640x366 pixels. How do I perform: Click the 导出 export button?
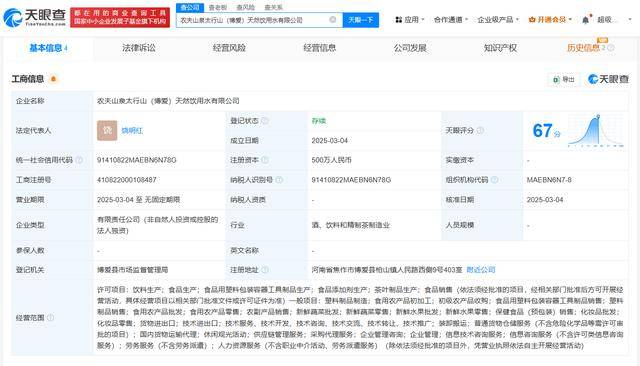click(x=564, y=79)
